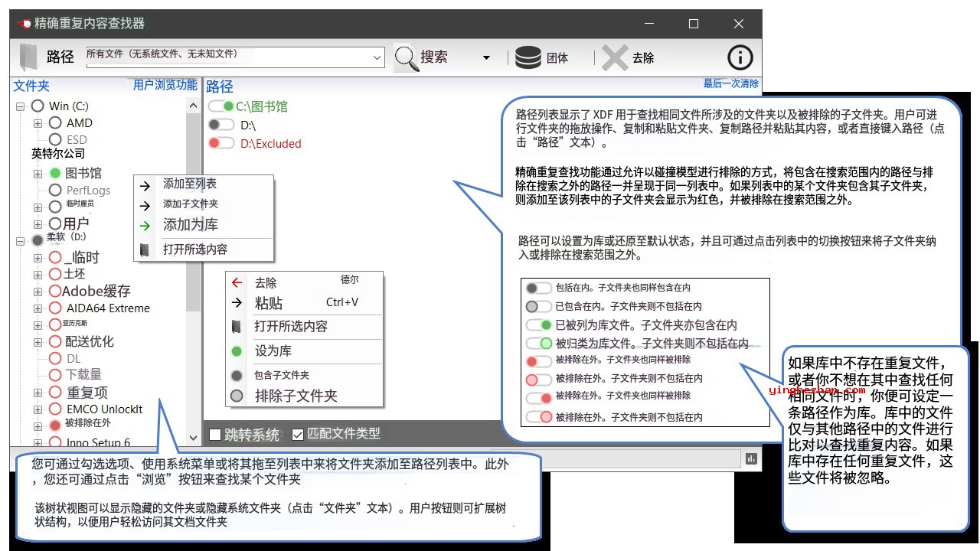Disable the 匹配文件类型 checkbox
980x551 pixels.
[298, 434]
